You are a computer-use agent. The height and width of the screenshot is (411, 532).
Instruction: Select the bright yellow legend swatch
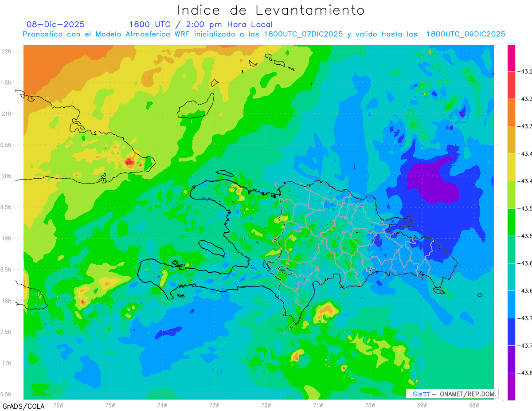click(x=511, y=168)
